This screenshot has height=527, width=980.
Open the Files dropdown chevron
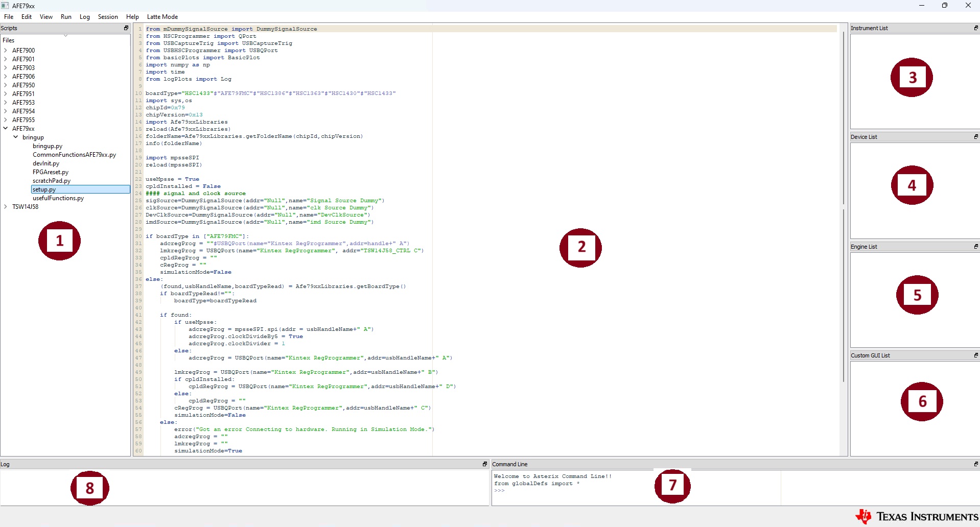click(x=66, y=36)
